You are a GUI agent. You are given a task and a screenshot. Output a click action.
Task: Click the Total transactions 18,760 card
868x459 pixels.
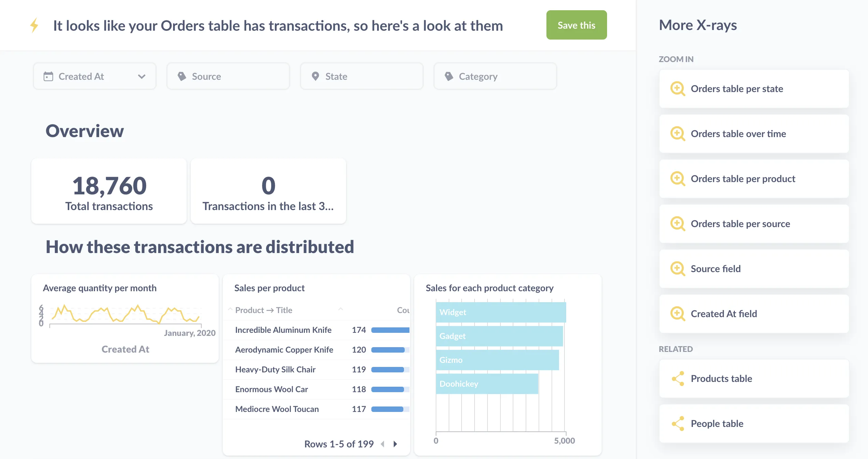[x=109, y=191]
